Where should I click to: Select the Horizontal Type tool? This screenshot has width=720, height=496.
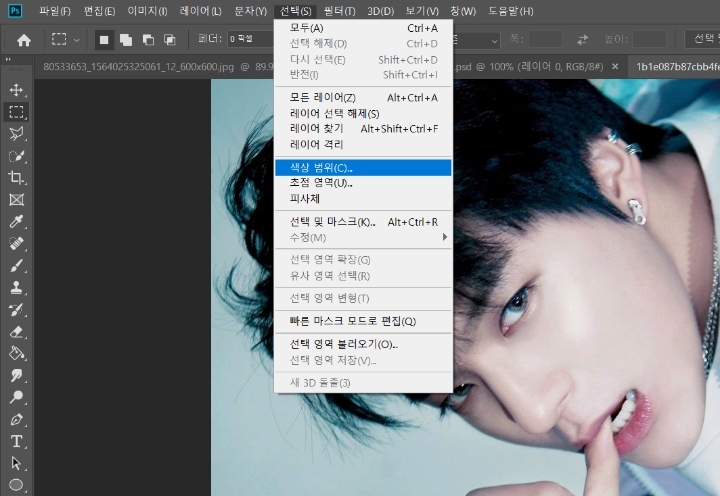point(16,441)
